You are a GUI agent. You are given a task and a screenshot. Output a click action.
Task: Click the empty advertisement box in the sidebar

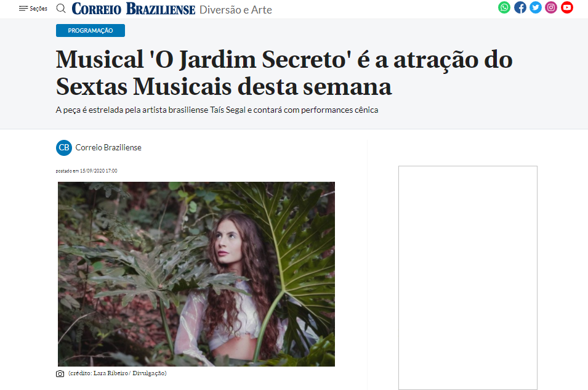(467, 278)
